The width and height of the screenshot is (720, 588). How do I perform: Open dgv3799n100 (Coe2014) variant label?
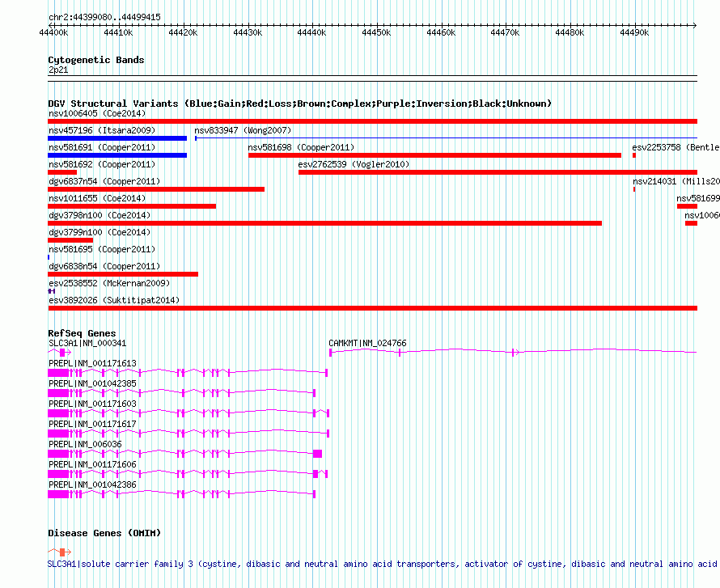click(100, 232)
